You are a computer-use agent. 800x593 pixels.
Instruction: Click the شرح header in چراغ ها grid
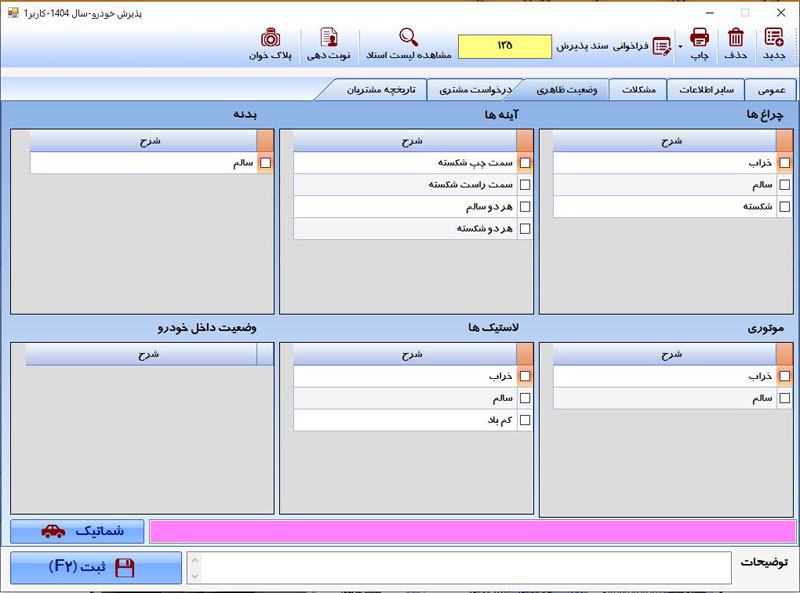click(665, 141)
